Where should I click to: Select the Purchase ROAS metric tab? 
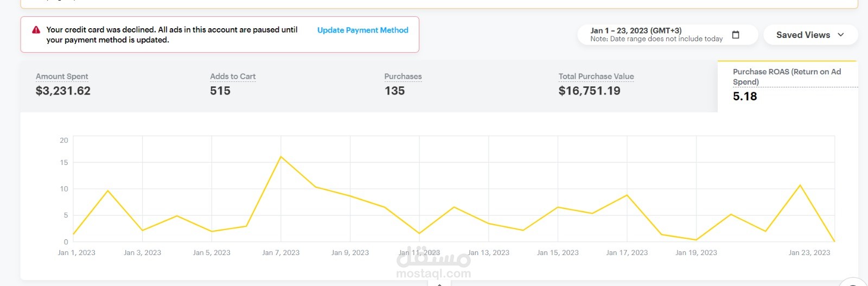(x=788, y=86)
